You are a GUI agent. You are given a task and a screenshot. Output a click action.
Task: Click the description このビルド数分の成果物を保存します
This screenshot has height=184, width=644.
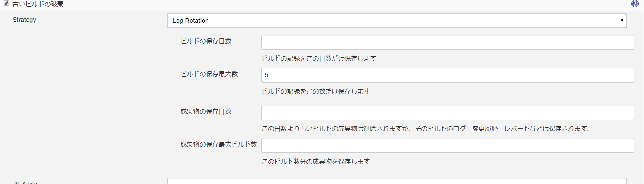tap(315, 161)
